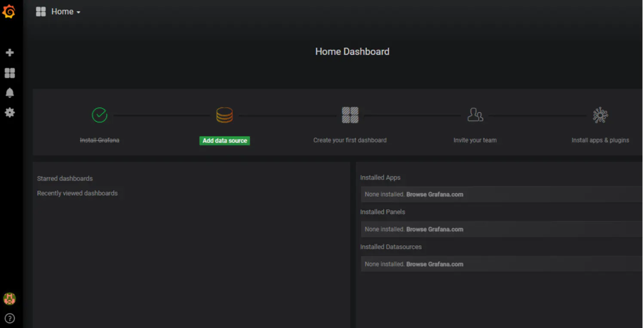Open the Dashboards grid icon in sidebar

pyautogui.click(x=9, y=73)
